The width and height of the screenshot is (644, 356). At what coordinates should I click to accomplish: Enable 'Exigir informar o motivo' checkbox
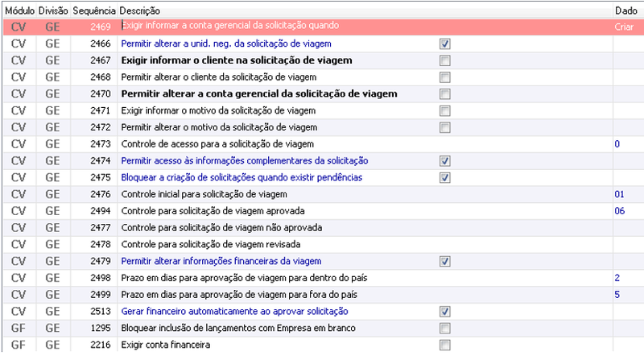(445, 110)
